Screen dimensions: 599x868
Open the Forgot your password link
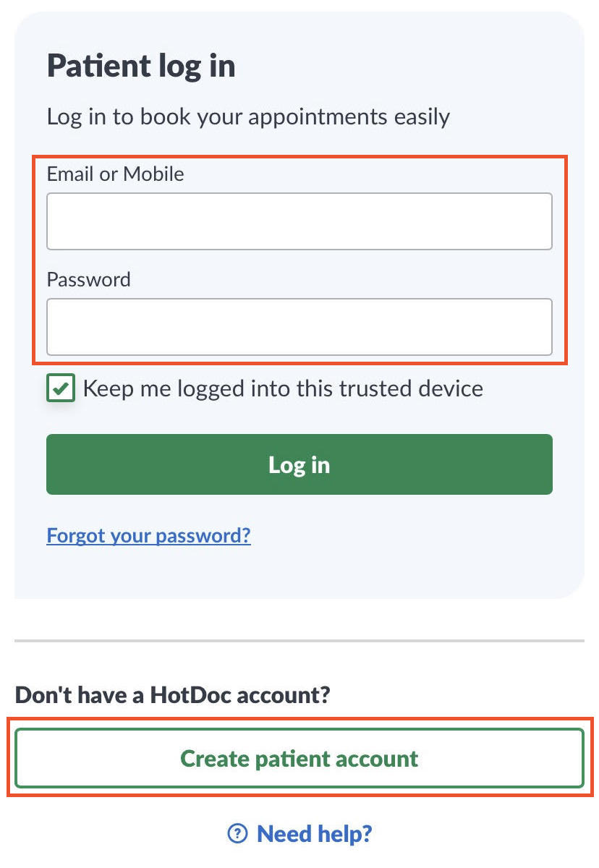[148, 535]
